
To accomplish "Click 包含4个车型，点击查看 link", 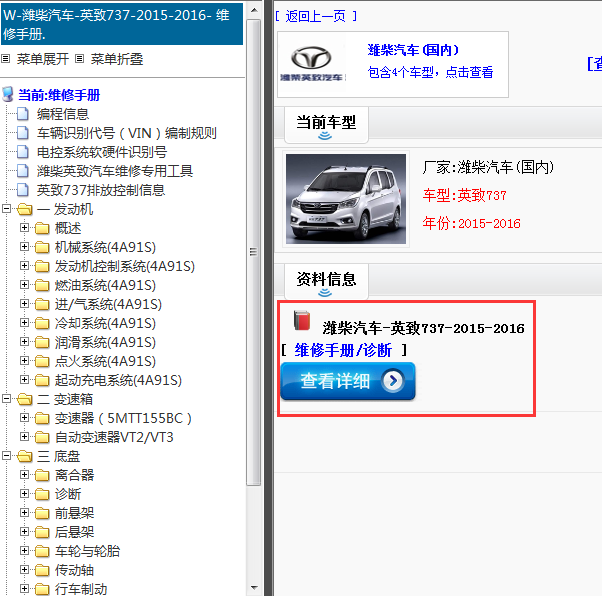I will 430,72.
